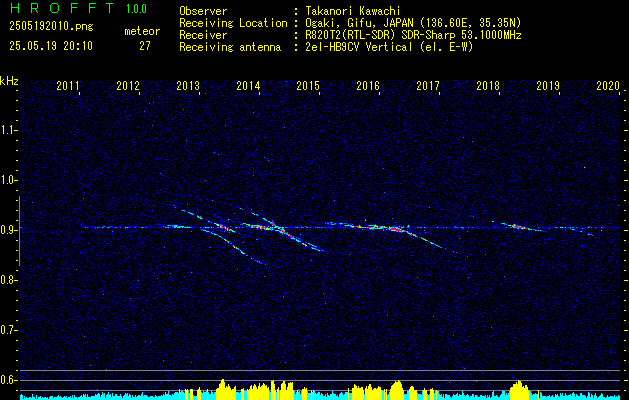
Task: Click the 1.0 kHz frequency label
Action: [x=9, y=180]
